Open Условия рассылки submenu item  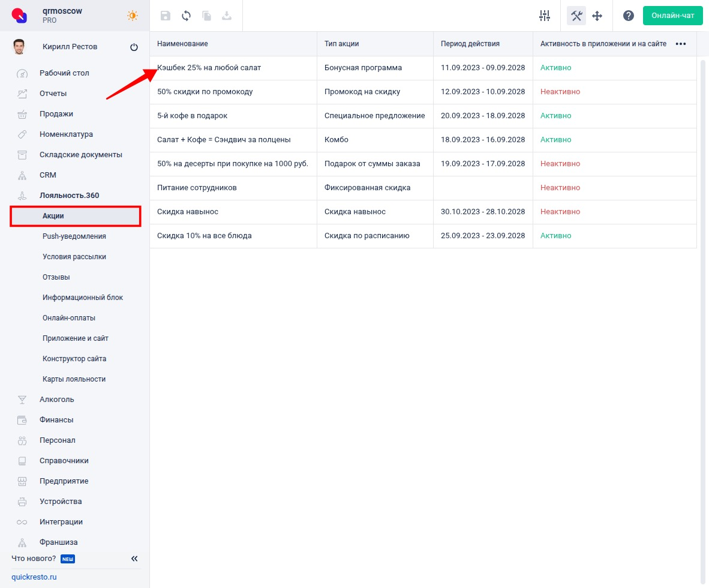coord(74,256)
